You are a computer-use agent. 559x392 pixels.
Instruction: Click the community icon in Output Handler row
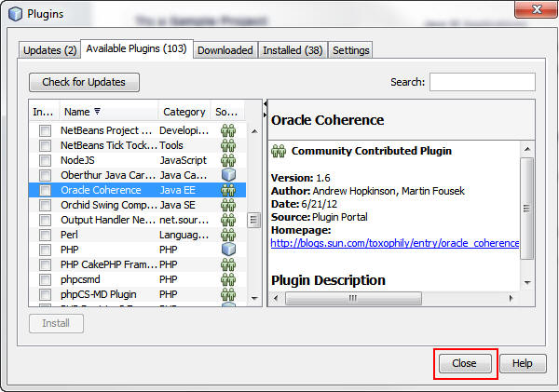pos(228,221)
